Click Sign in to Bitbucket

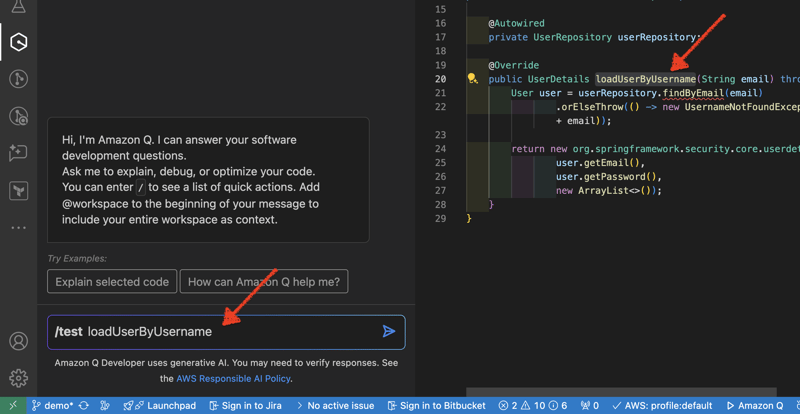point(436,406)
